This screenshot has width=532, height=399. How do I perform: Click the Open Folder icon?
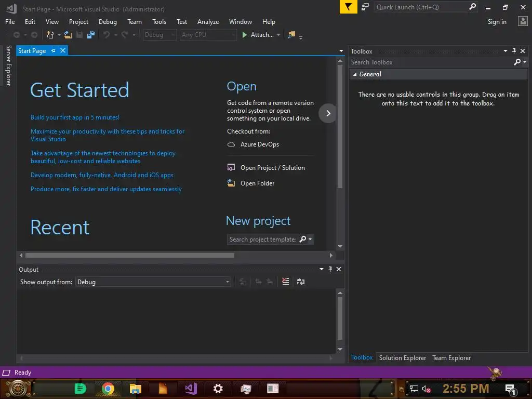coord(231,183)
